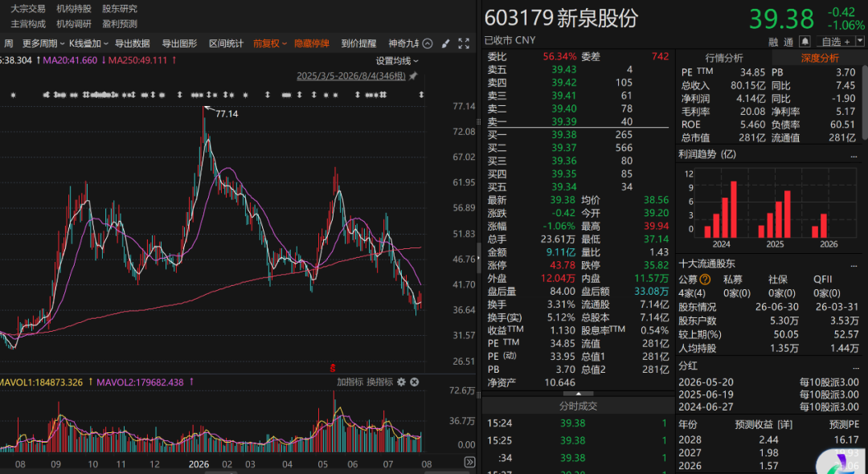This screenshot has width=868, height=474.
Task: Click 换指标 change indicator link
Action: pos(379,382)
